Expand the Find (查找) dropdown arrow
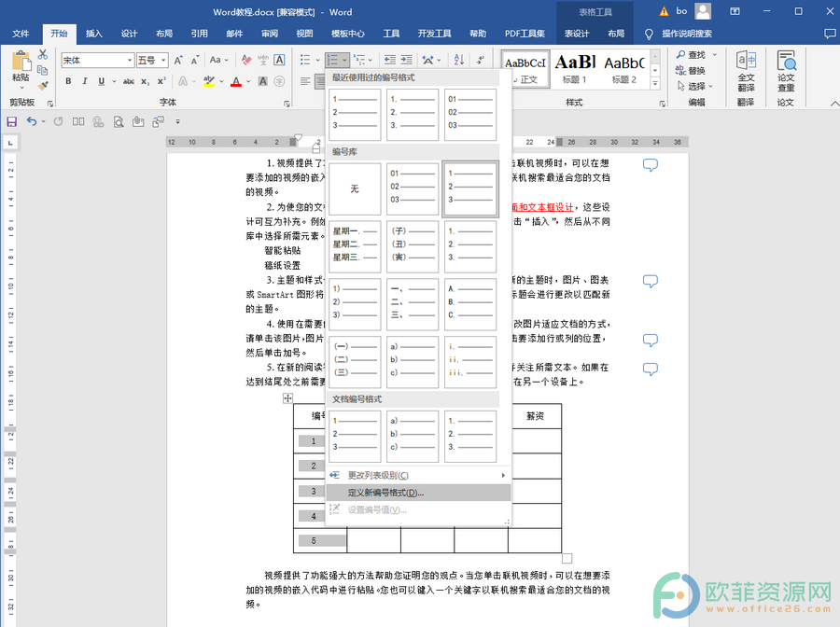 (715, 55)
